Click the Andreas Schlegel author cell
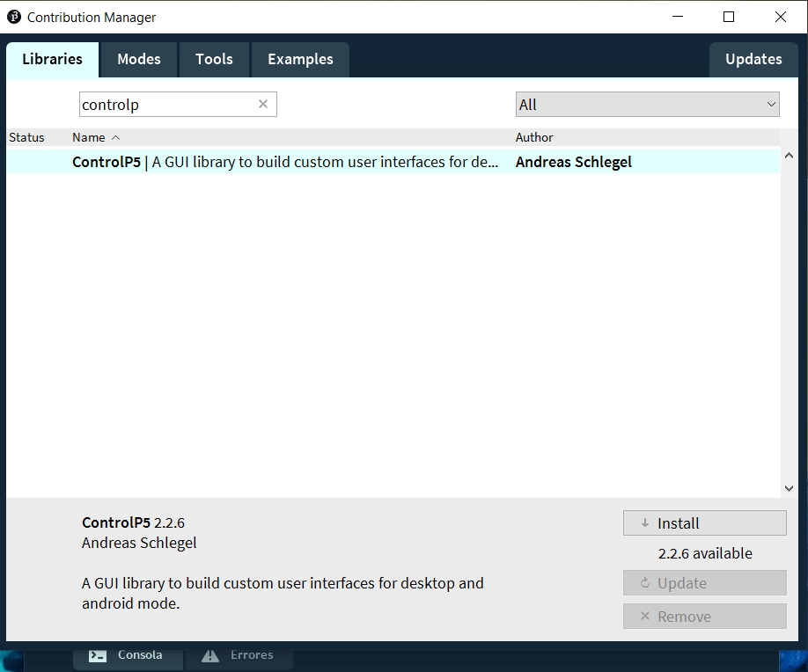808x672 pixels. pos(574,162)
